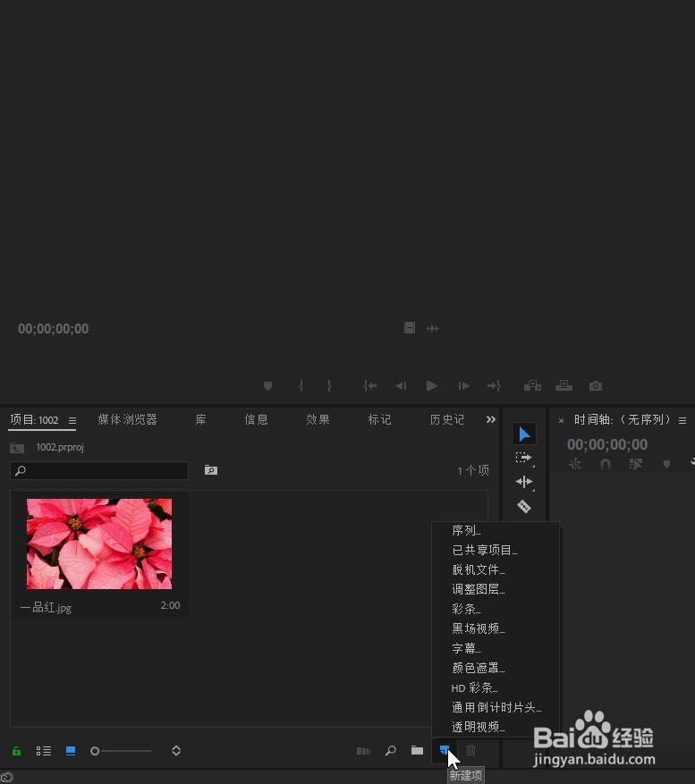Add a marker in Source monitor
The image size is (695, 784).
267,386
